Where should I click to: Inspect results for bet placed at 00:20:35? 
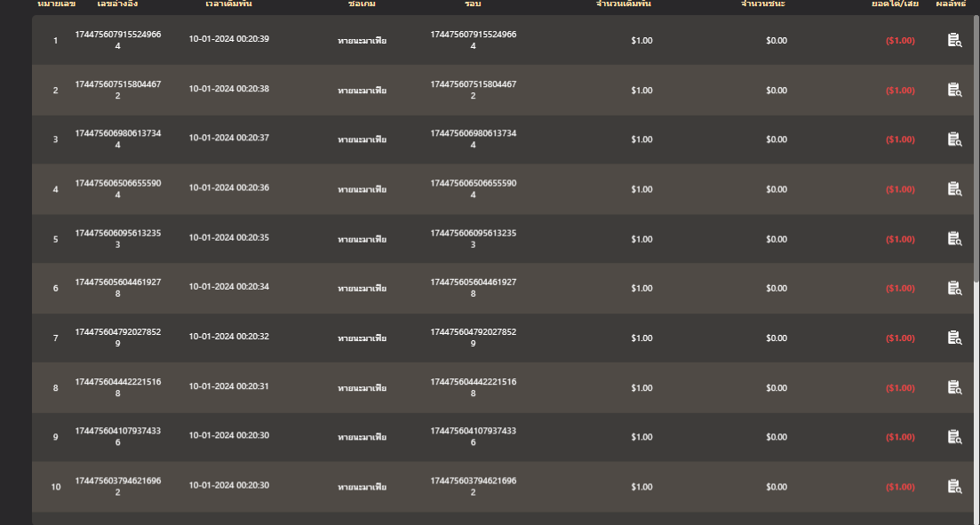pyautogui.click(x=955, y=238)
